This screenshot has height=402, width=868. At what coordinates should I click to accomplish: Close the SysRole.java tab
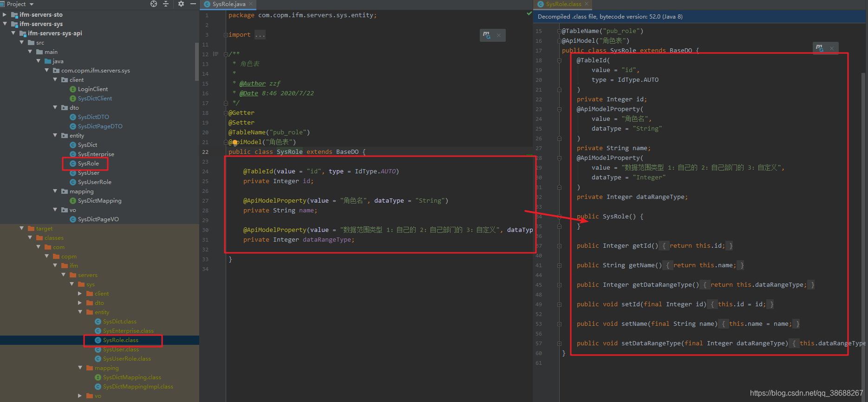point(251,4)
